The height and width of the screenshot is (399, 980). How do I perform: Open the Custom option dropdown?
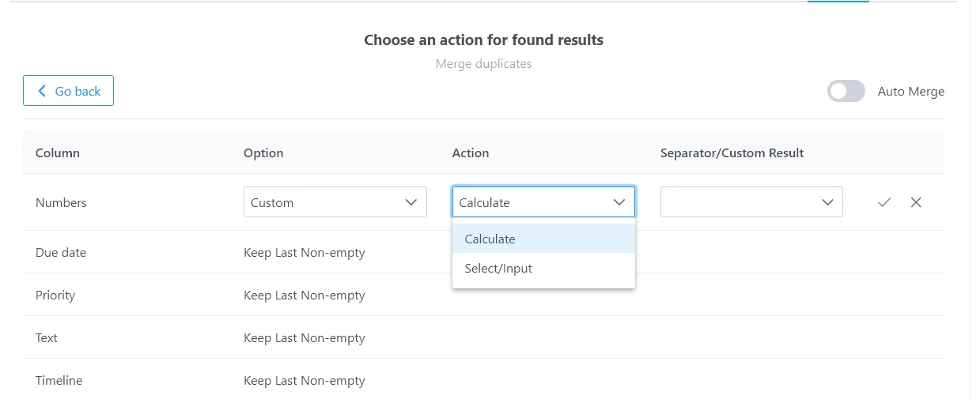335,202
